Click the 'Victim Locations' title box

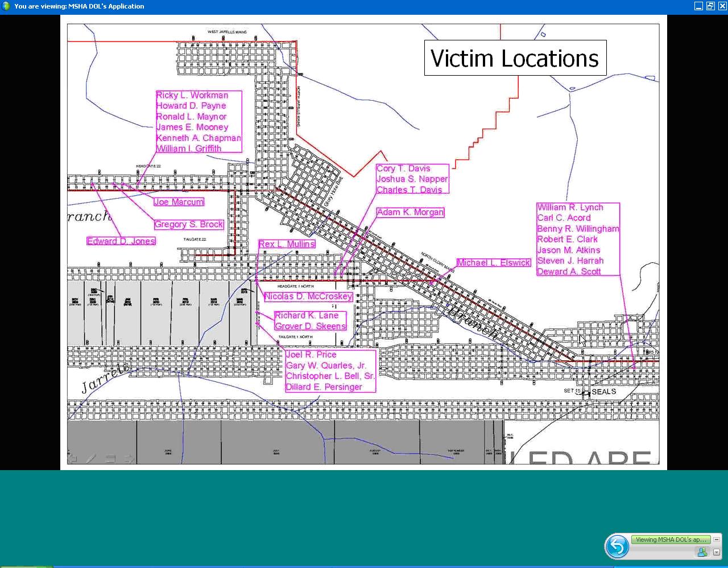(515, 58)
